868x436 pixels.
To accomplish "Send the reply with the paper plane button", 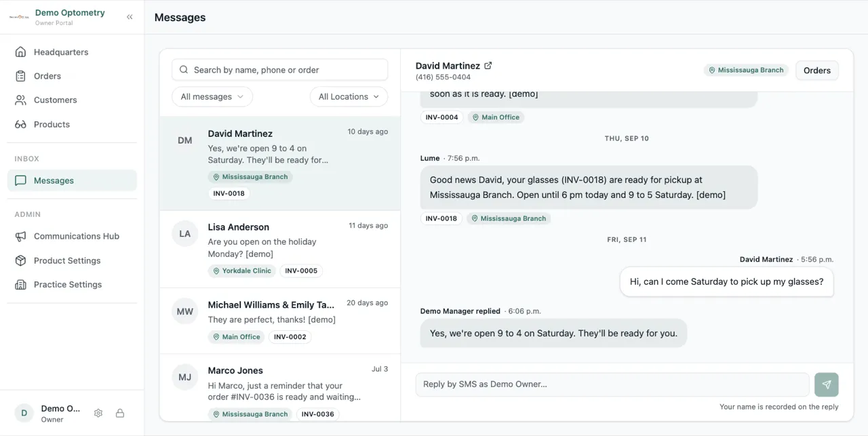I will pyautogui.click(x=827, y=384).
